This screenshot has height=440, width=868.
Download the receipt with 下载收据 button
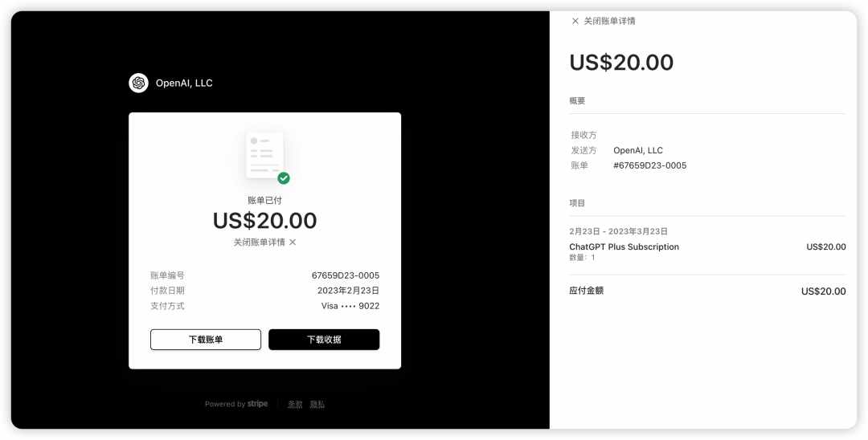324,340
